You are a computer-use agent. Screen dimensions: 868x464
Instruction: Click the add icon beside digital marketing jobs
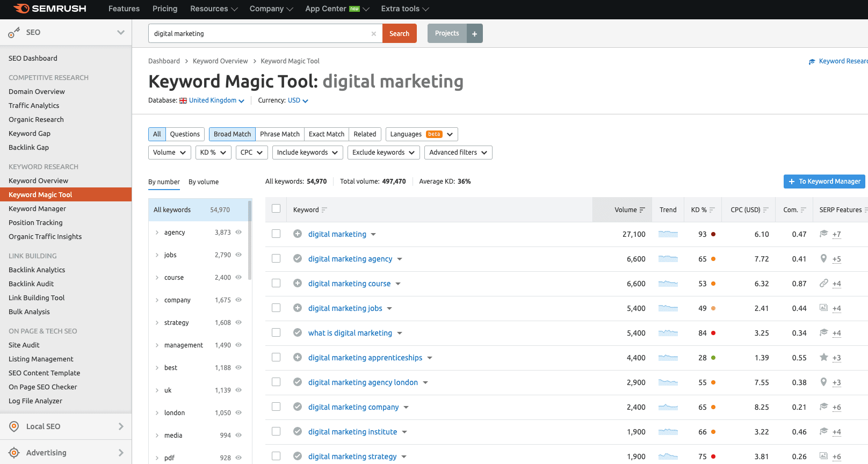298,308
